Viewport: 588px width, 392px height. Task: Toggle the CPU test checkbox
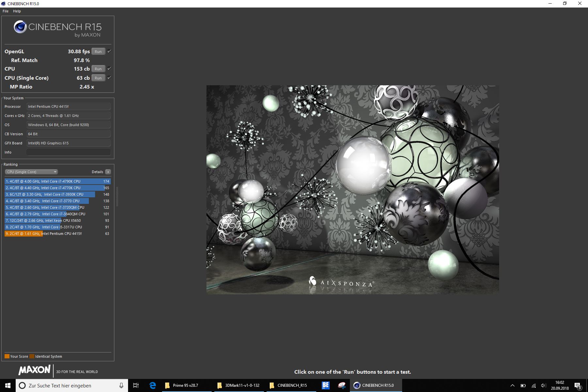click(x=109, y=69)
